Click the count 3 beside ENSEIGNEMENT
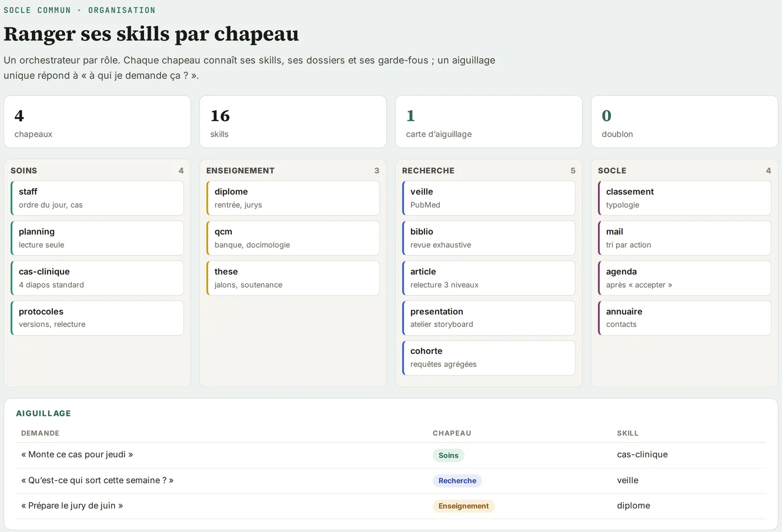The image size is (782, 532). [377, 170]
